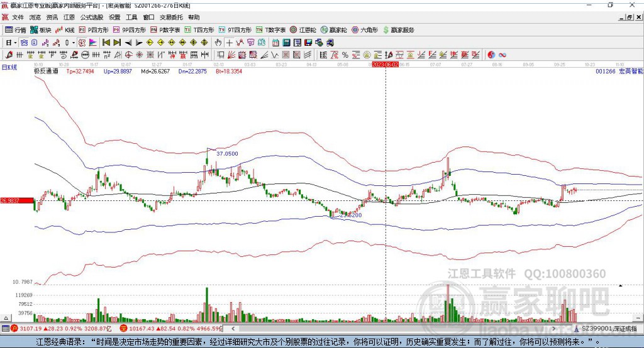Image resolution: width=644 pixels, height=348 pixels.
Task: Open the P数字表 tool
Action: [x=165, y=30]
